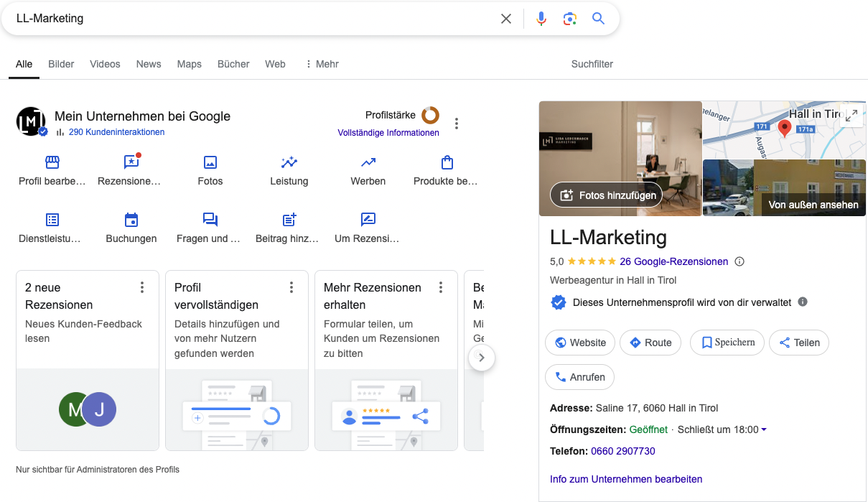Start voice search with microphone icon
The image size is (868, 502).
[x=541, y=19]
